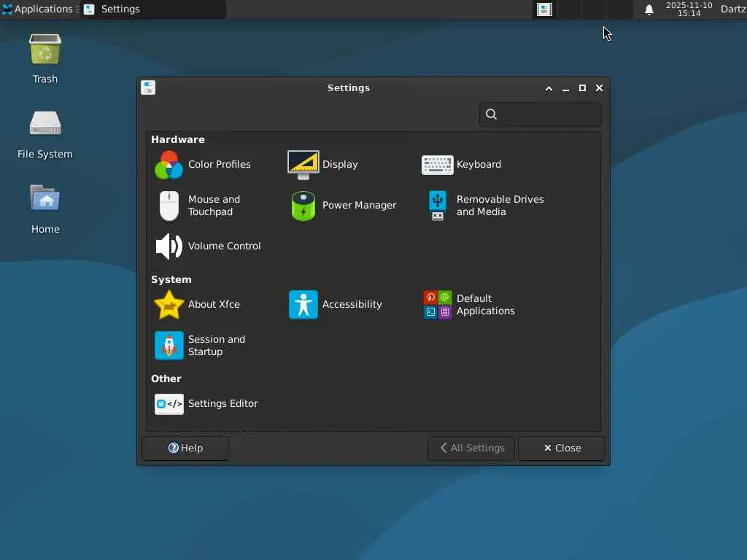Roll up the Settings window with arrow button
Viewport: 747px width, 560px height.
tap(549, 88)
